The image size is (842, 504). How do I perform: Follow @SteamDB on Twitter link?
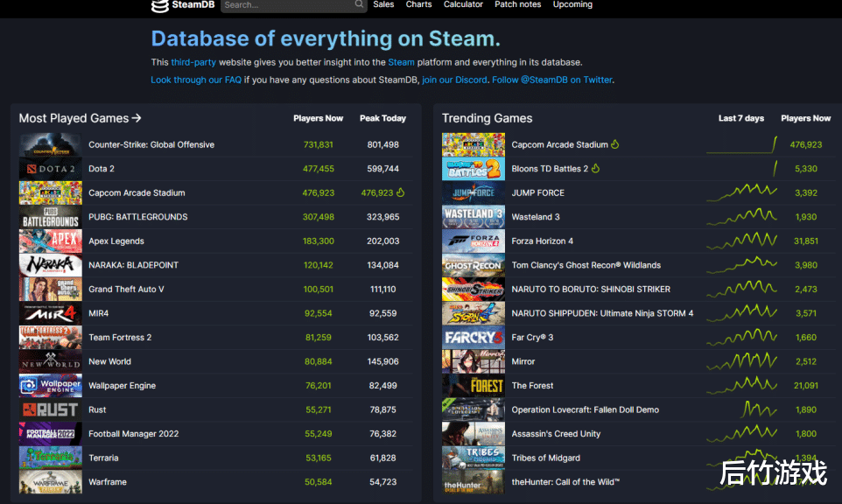click(x=552, y=80)
